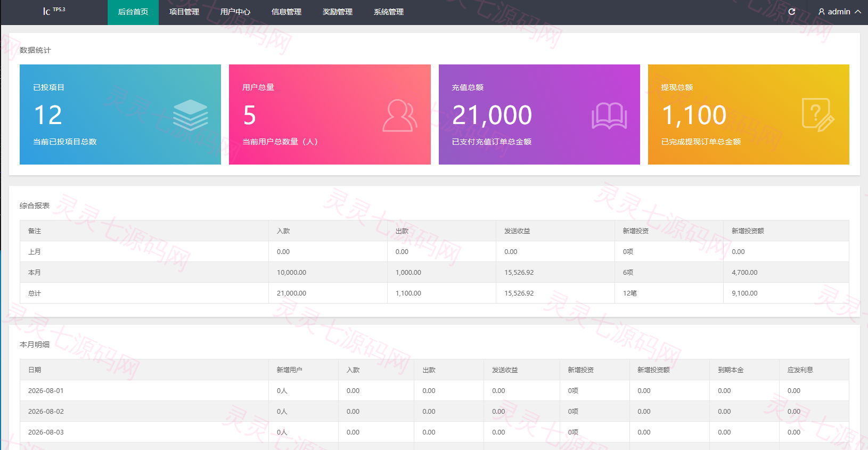Image resolution: width=868 pixels, height=450 pixels.
Task: Click 已完成提现订单总金额 caption
Action: [x=701, y=142]
